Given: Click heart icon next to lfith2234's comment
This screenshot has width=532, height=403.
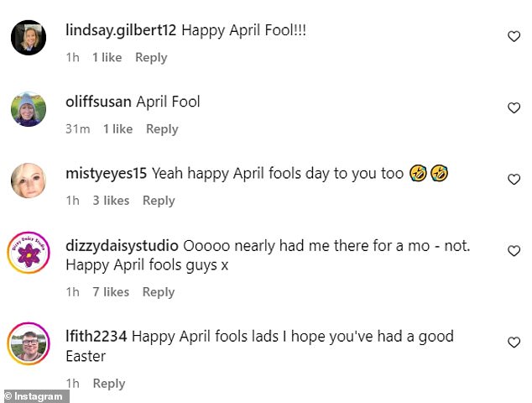Looking at the screenshot, I should tap(514, 342).
